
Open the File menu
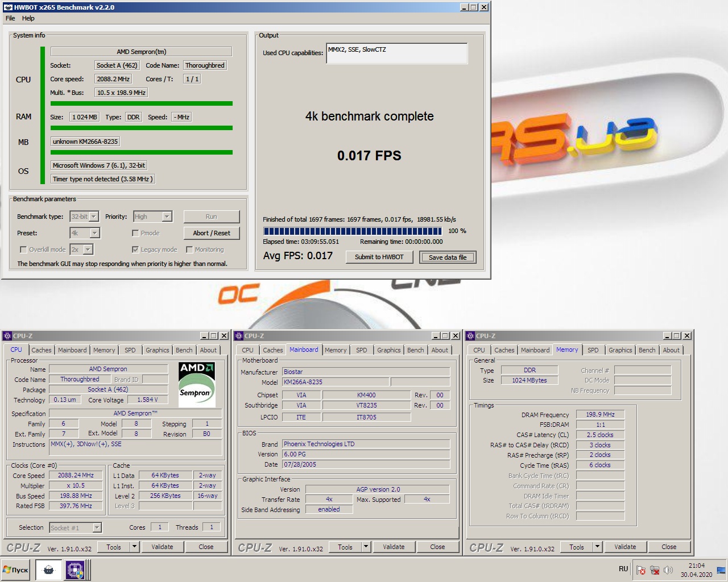[10, 18]
